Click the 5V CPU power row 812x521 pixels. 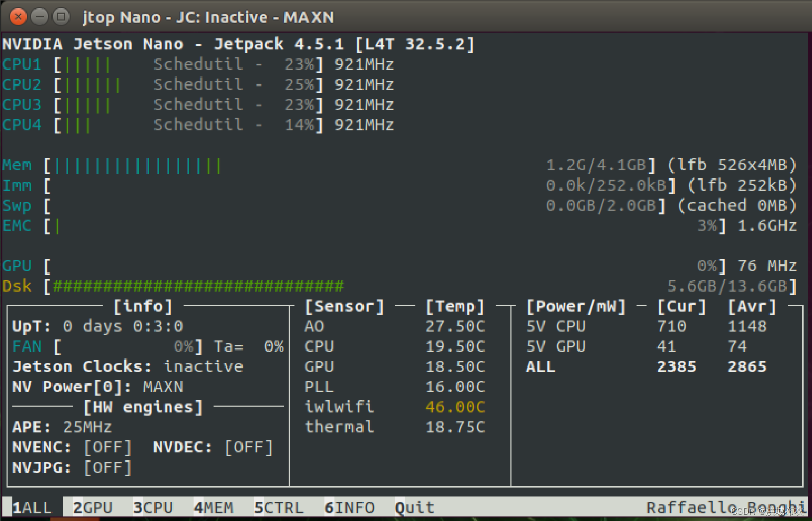coord(647,326)
